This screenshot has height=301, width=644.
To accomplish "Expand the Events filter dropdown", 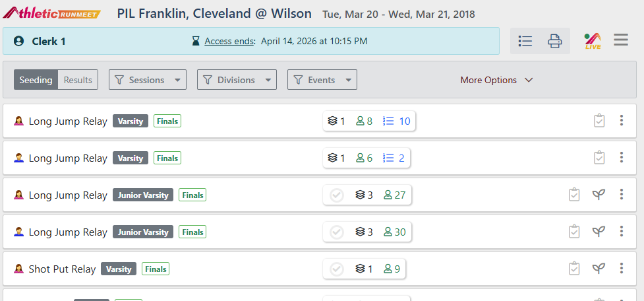I will click(x=322, y=80).
